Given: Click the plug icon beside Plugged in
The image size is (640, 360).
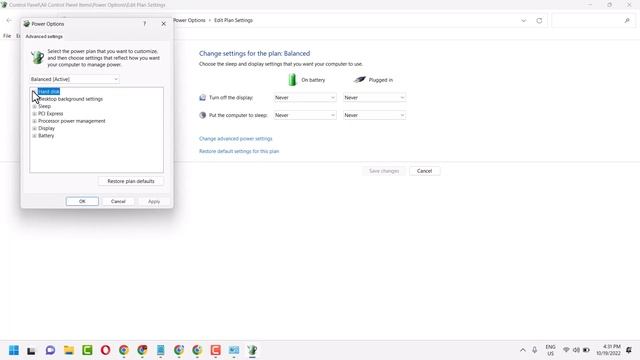Looking at the screenshot, I should tap(360, 80).
